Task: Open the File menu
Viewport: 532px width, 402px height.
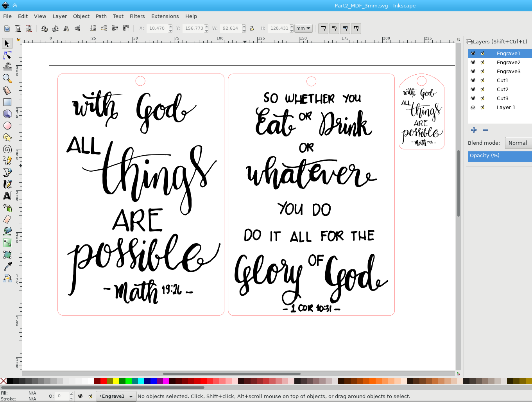Action: [x=7, y=16]
